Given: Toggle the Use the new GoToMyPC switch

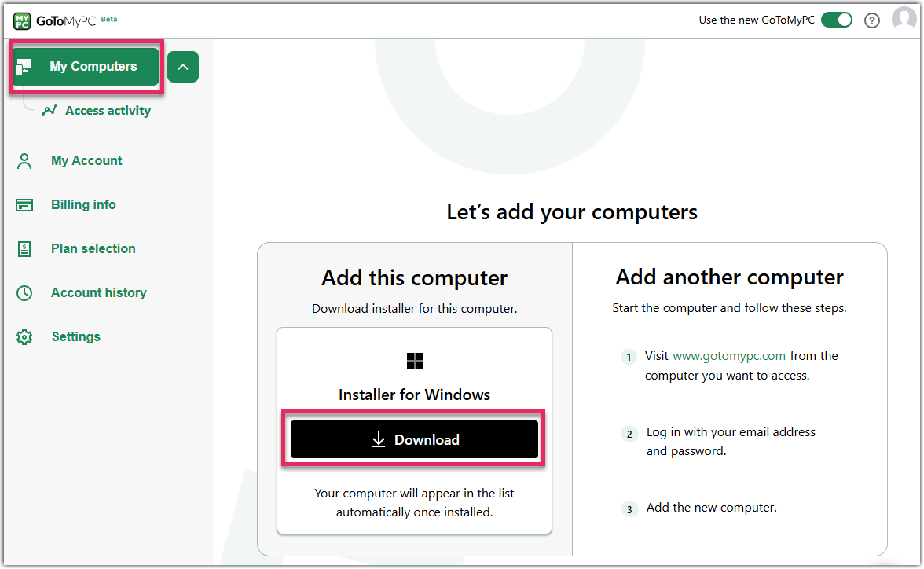Looking at the screenshot, I should click(x=836, y=20).
